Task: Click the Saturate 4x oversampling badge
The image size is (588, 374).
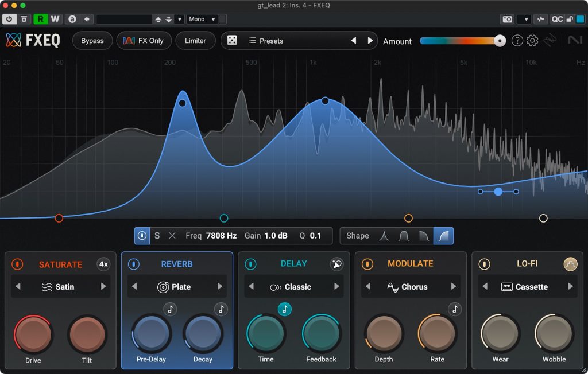Action: pos(103,264)
